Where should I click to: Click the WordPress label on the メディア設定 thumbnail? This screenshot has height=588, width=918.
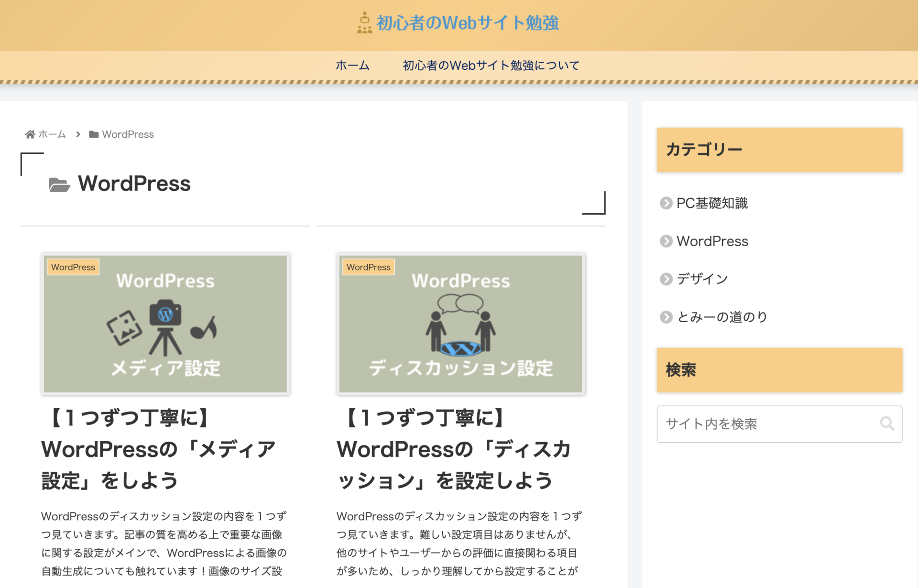73,267
